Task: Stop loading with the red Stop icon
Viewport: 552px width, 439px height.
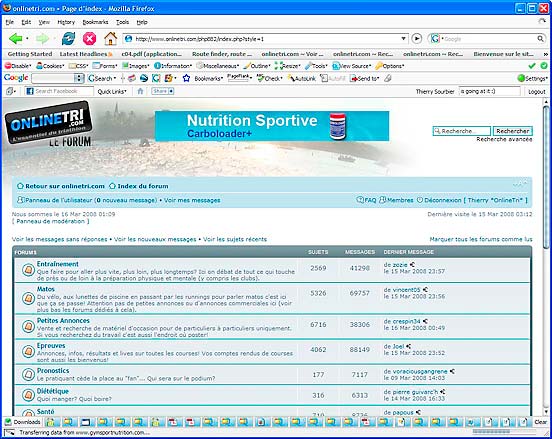Action: pos(89,38)
